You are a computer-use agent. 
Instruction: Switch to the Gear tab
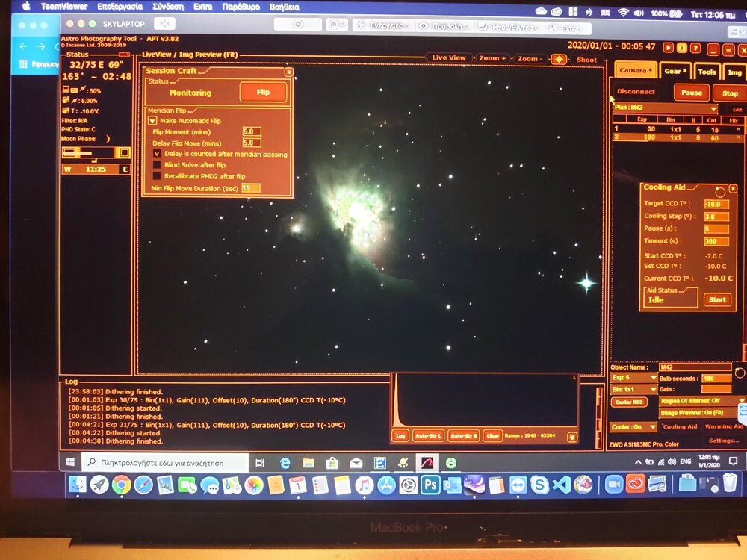(x=675, y=72)
